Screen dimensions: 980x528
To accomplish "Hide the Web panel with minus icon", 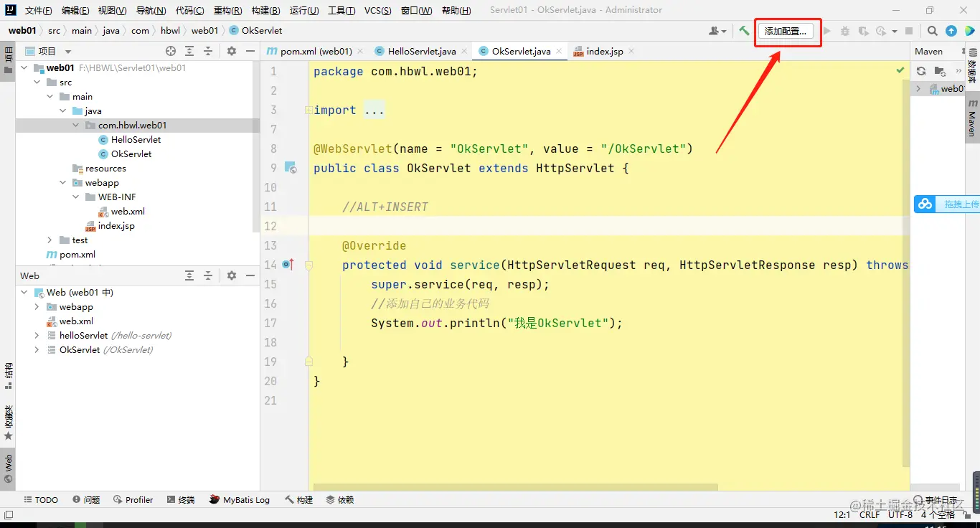I will point(250,275).
